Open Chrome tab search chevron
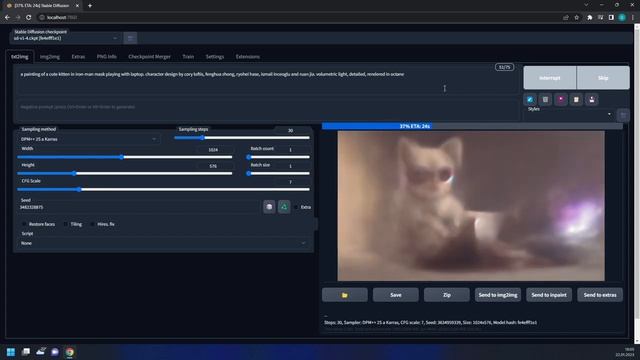The height and width of the screenshot is (360, 640). tap(586, 5)
